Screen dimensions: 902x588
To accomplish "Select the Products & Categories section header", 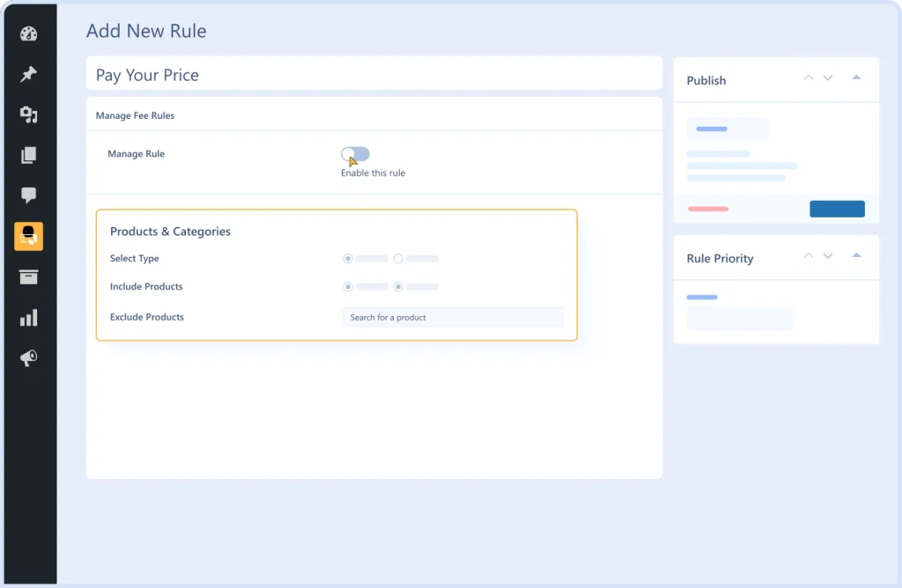I will (170, 232).
